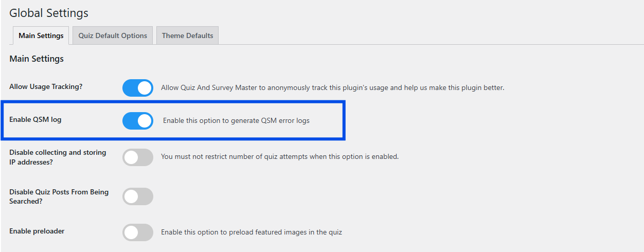
Task: Switch to the Quiz Default Options tab
Action: click(113, 35)
